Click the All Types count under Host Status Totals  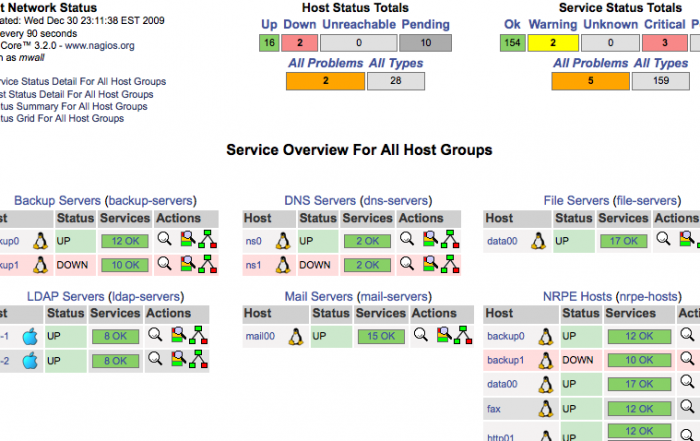396,81
